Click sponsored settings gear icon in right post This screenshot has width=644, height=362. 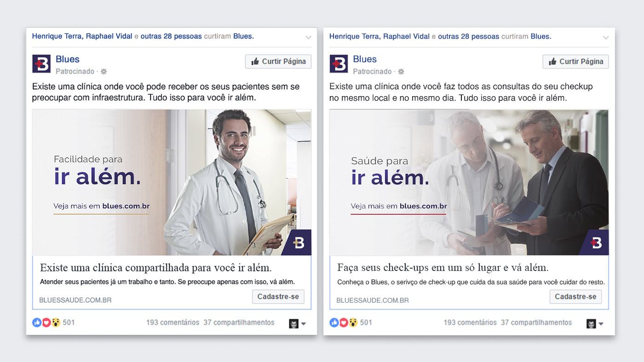(401, 72)
